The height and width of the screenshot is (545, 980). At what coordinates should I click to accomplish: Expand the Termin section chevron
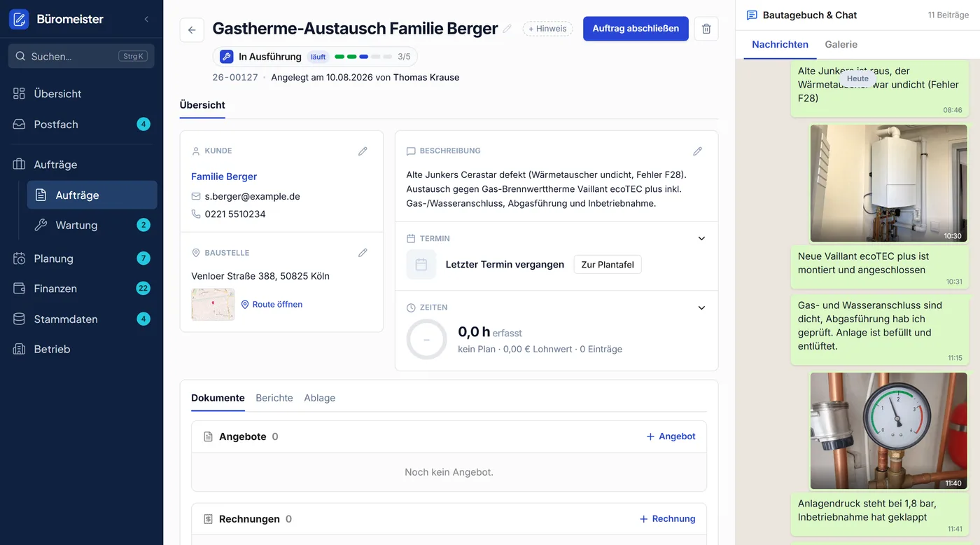click(701, 238)
